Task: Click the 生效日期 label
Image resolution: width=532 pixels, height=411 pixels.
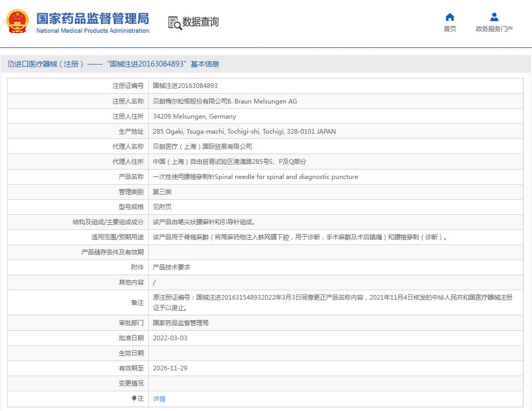Action: (x=131, y=353)
